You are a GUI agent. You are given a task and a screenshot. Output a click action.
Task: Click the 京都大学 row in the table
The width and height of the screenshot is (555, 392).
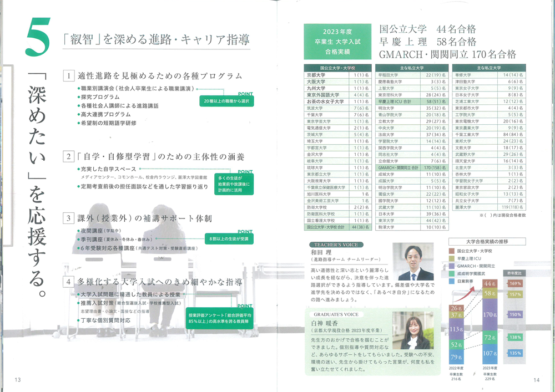(337, 75)
